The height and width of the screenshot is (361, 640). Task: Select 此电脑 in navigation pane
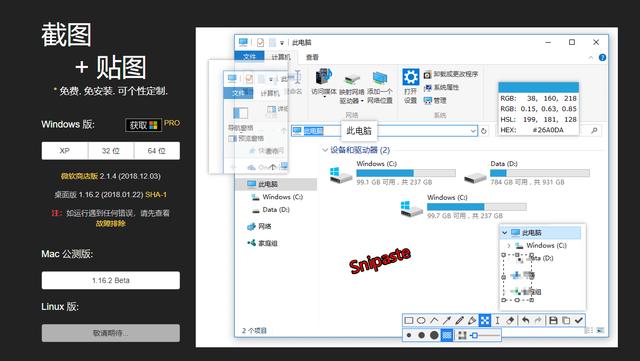click(x=277, y=185)
